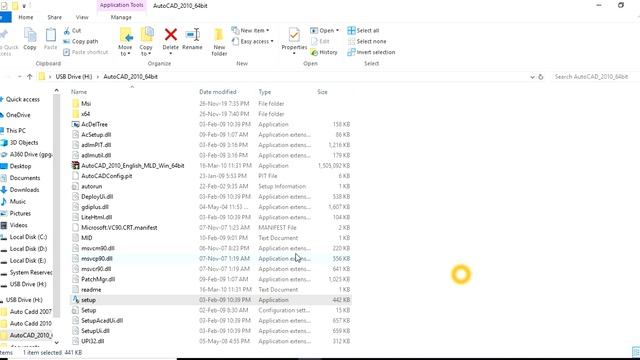Sort by the Name column header

click(79, 92)
